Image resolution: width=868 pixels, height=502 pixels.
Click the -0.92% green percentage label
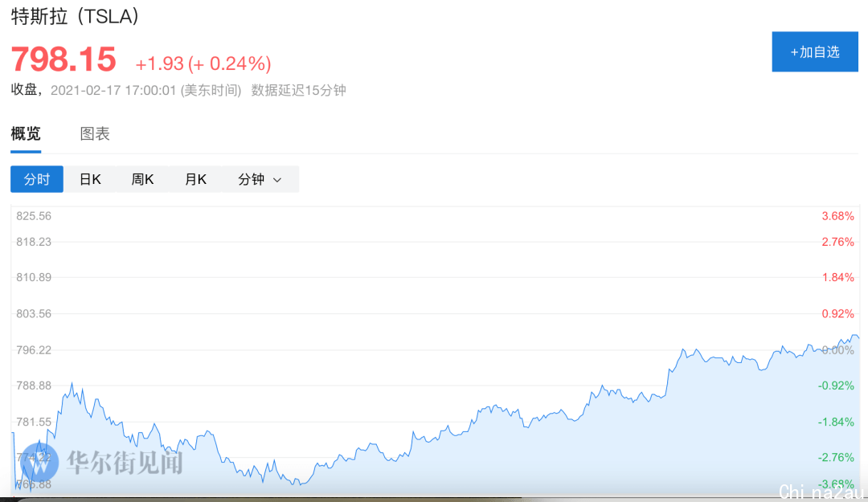click(836, 386)
